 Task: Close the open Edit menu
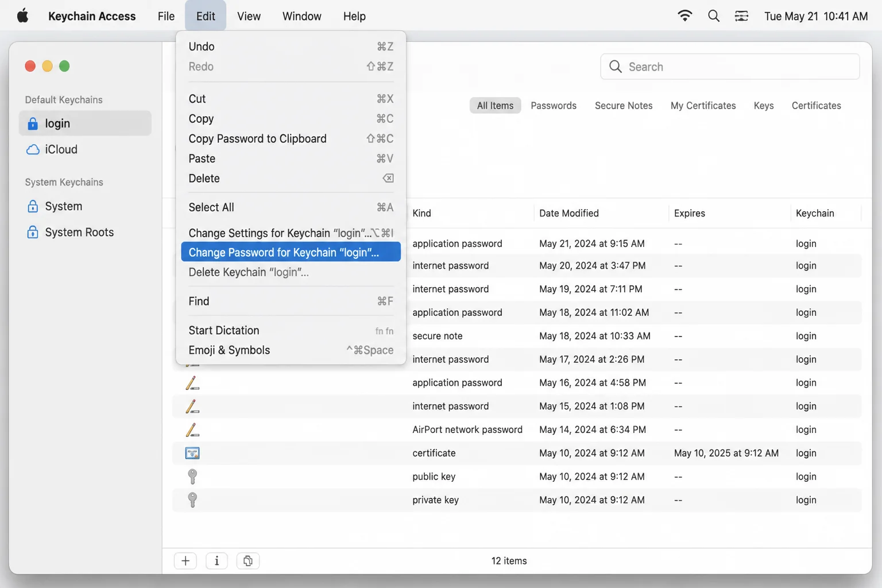click(x=206, y=16)
